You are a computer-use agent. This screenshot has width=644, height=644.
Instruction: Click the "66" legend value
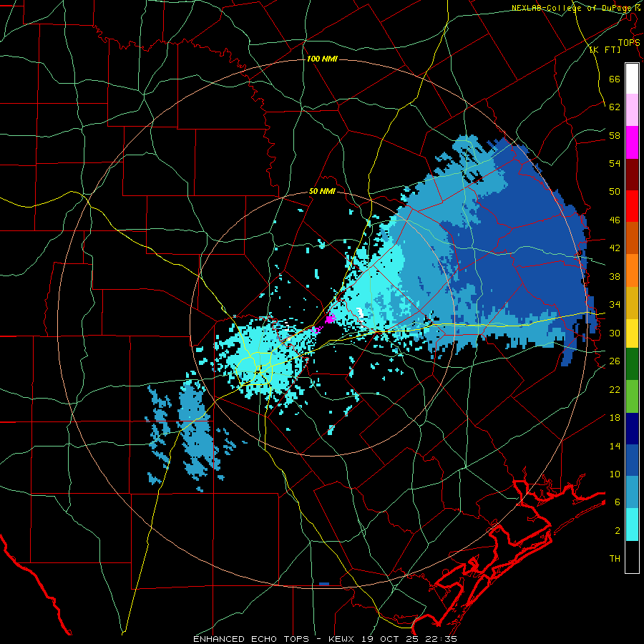[x=615, y=79]
